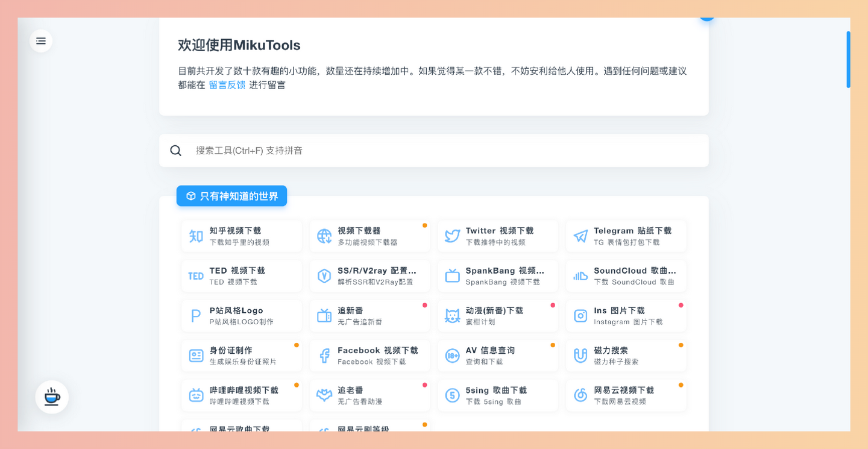Click the SpankBang TV icon

coord(453,275)
